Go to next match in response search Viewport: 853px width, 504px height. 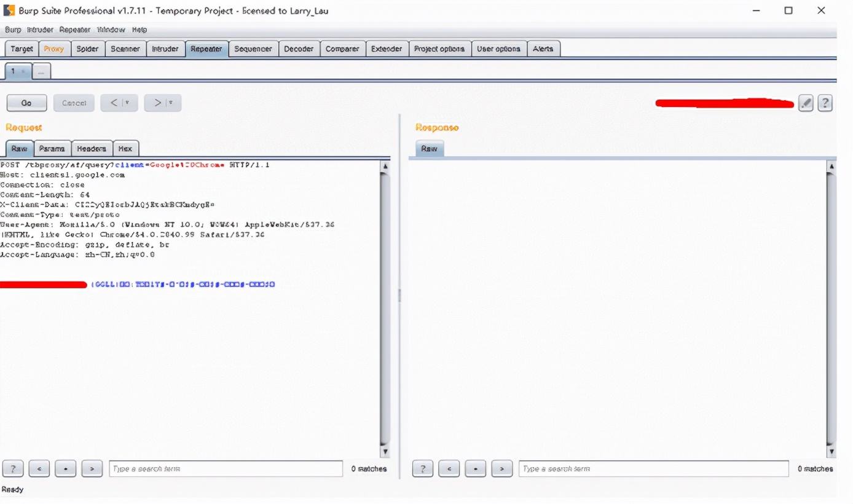coord(502,469)
